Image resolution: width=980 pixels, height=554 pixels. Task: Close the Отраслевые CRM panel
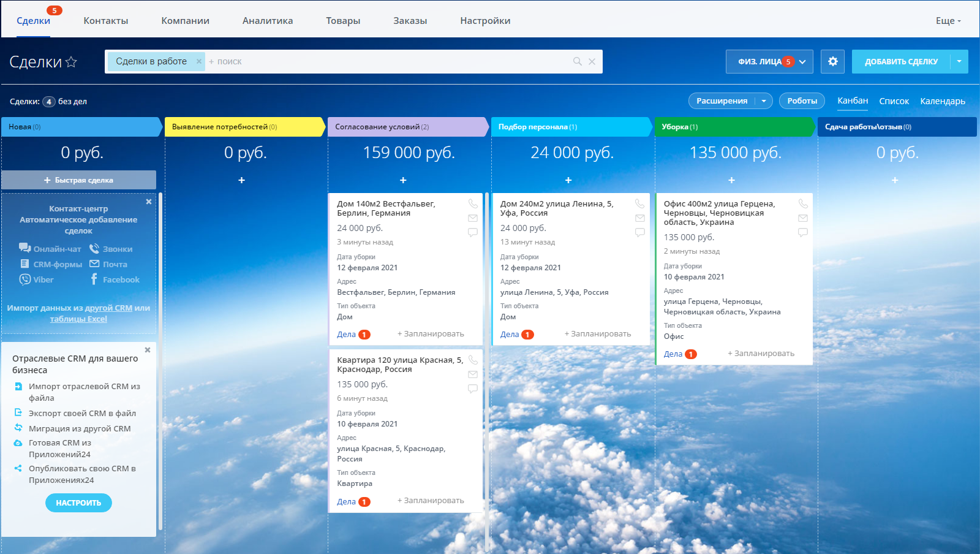click(148, 350)
